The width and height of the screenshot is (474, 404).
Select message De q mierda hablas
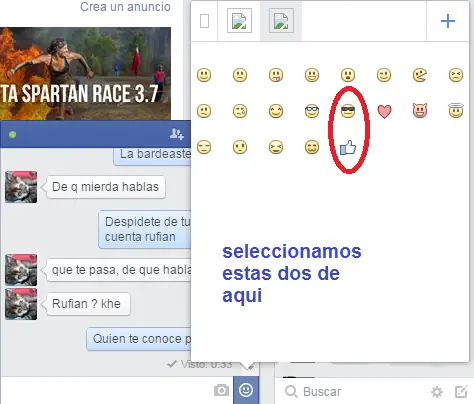coord(106,187)
